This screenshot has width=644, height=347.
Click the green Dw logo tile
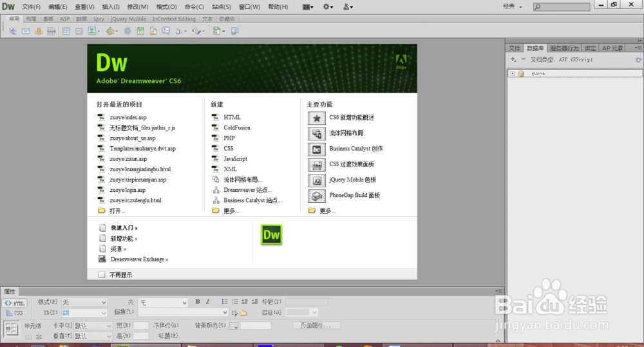click(x=272, y=234)
